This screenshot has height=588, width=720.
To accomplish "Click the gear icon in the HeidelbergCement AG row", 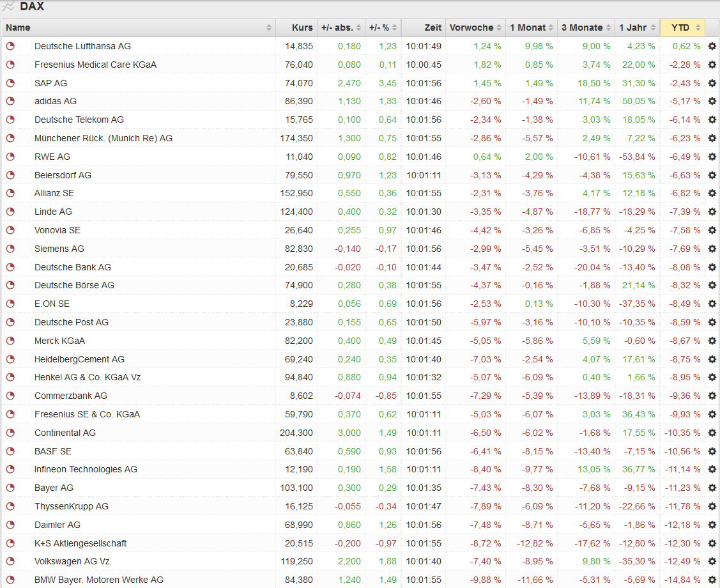I will [712, 359].
